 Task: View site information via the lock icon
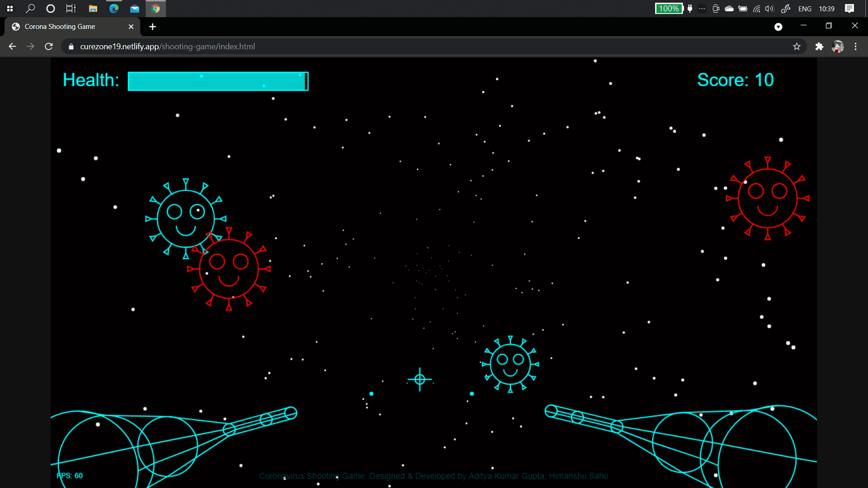click(x=71, y=46)
